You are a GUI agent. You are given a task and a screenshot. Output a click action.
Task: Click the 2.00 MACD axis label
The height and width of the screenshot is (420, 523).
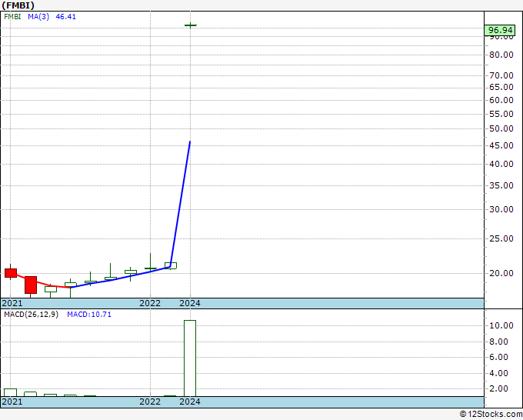pyautogui.click(x=498, y=389)
